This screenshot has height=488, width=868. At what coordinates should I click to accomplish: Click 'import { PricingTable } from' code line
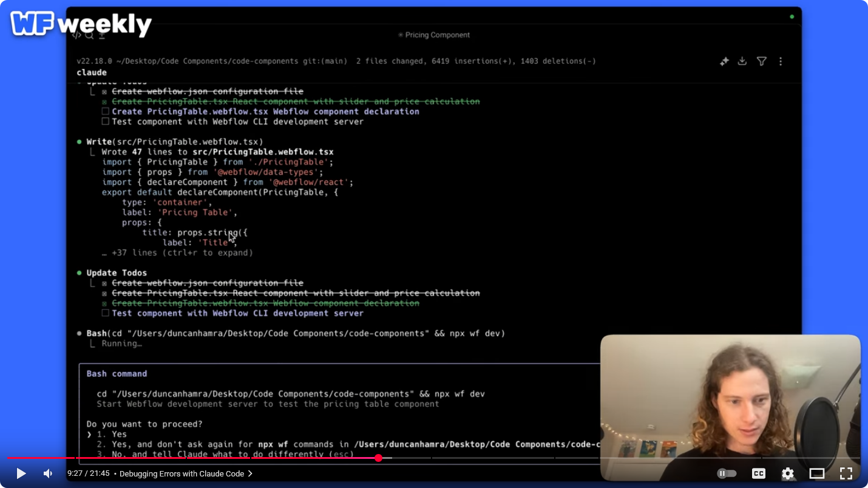pos(218,163)
